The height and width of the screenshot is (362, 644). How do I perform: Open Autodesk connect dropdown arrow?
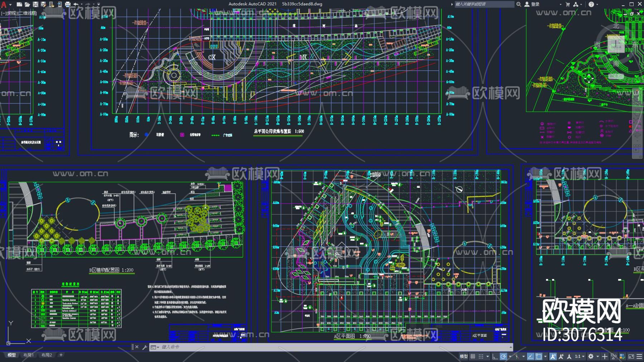[x=582, y=4]
